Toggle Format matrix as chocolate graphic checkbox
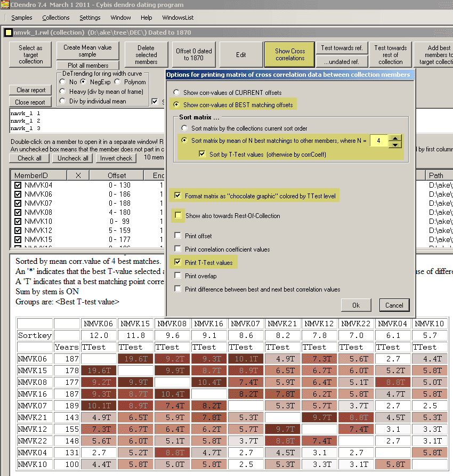The height and width of the screenshot is (476, 453). click(x=178, y=196)
